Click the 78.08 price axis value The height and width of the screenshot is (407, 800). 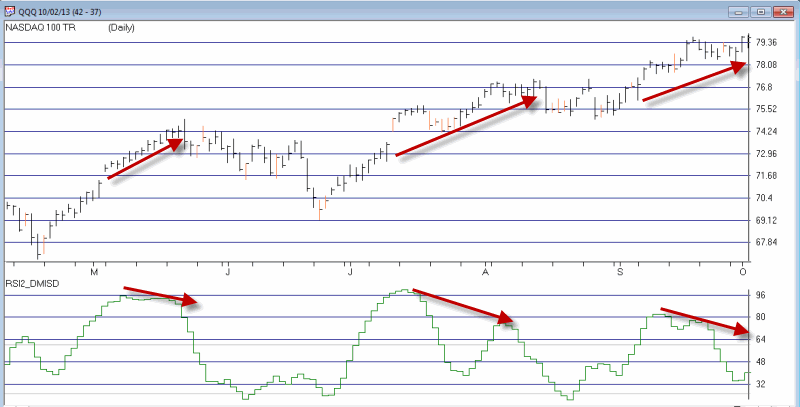[x=766, y=65]
